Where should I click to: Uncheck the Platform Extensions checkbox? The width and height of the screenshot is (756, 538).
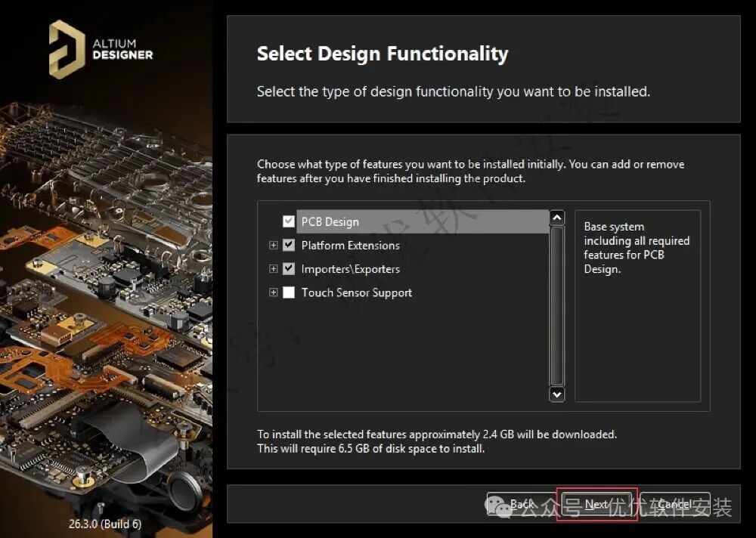[x=288, y=245]
